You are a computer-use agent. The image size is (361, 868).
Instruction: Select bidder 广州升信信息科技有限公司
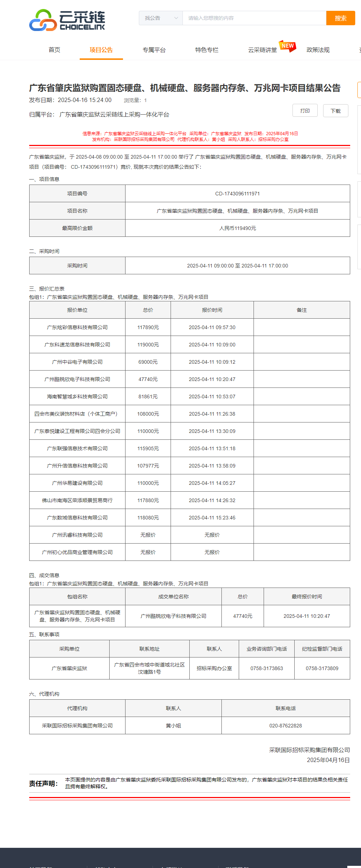tap(77, 466)
